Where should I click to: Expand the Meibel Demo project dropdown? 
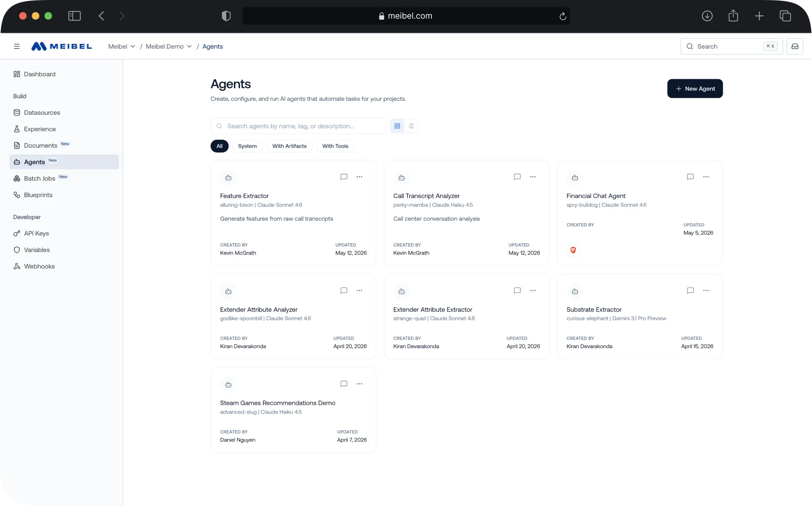(169, 46)
